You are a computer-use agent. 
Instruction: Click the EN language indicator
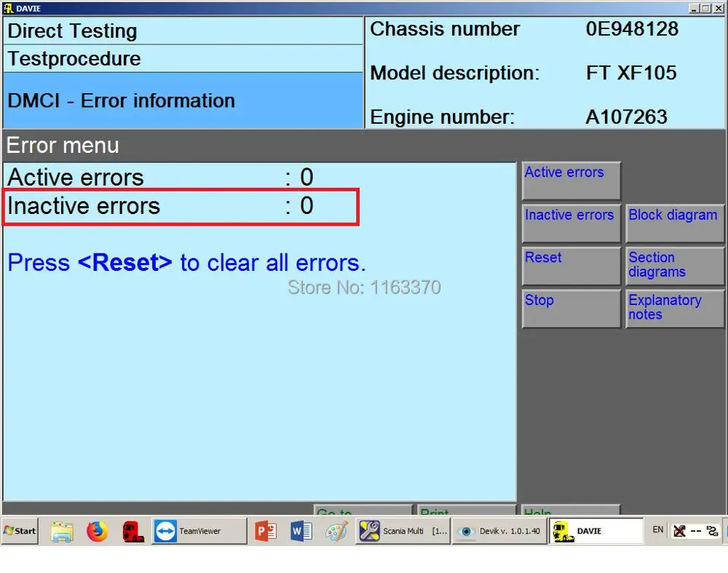(657, 530)
